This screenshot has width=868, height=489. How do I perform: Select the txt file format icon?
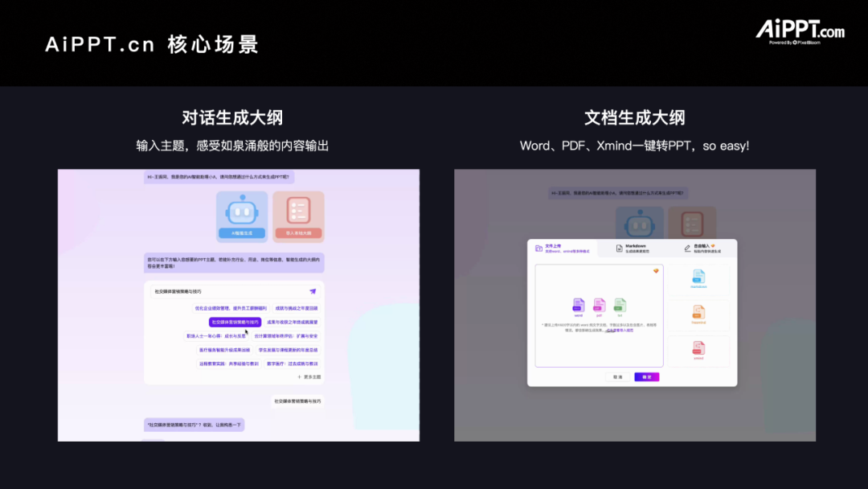pyautogui.click(x=620, y=306)
